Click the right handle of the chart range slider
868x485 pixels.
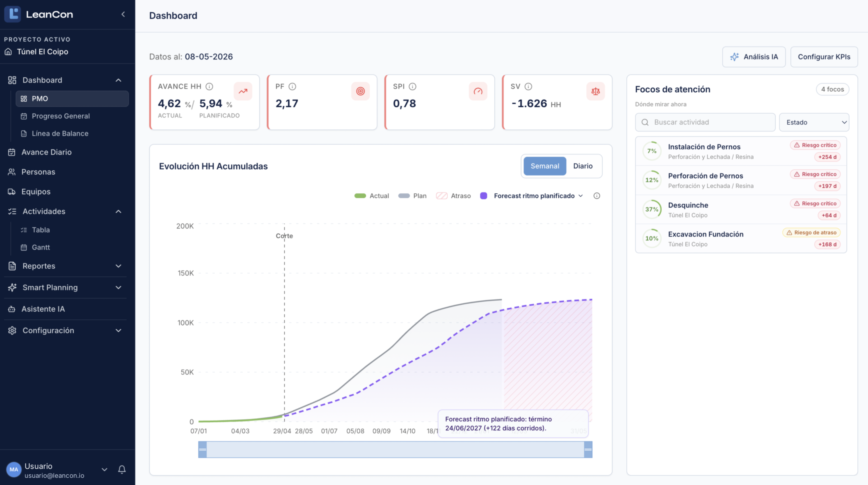click(x=588, y=450)
